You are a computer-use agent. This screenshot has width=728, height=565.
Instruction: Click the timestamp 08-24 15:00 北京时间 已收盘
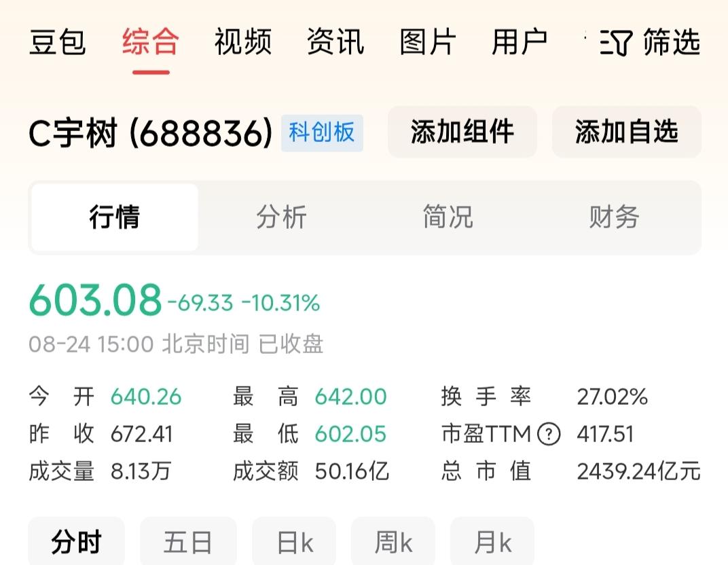(176, 344)
